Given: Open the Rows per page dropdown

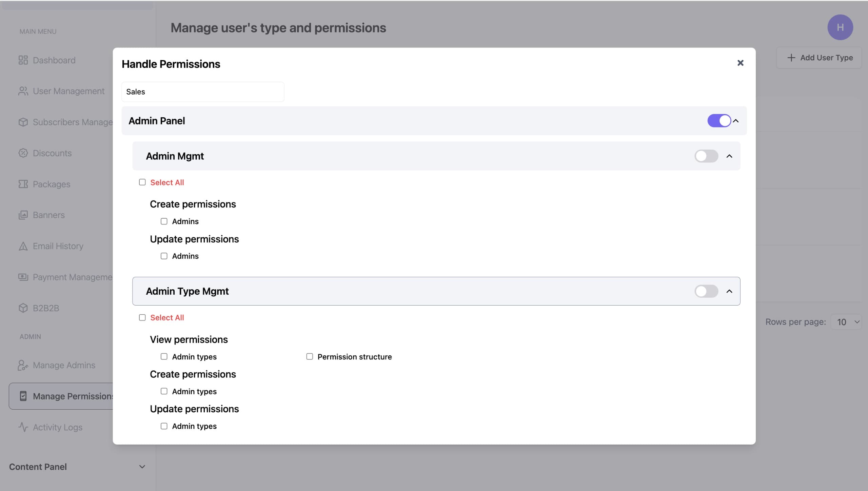Looking at the screenshot, I should 846,322.
